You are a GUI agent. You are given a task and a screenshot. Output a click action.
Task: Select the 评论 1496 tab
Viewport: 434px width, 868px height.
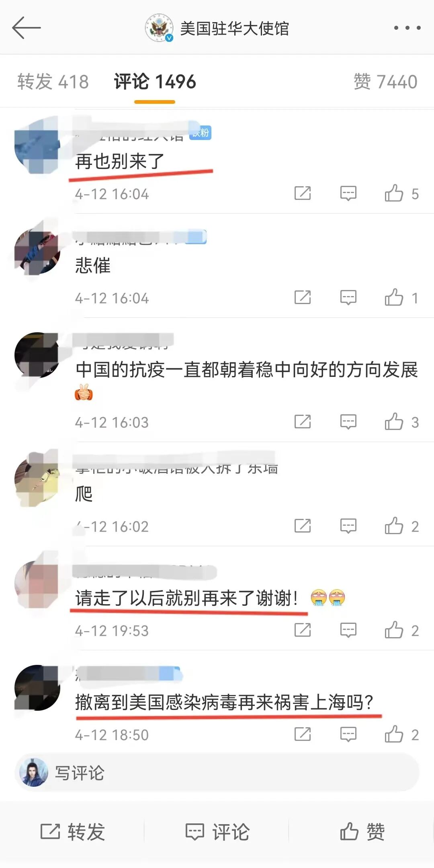pyautogui.click(x=155, y=82)
